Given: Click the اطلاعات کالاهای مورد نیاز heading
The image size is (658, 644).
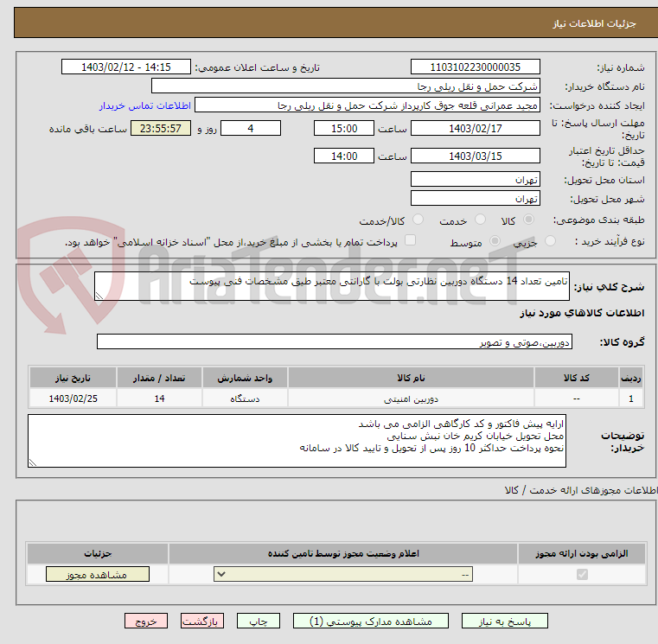Looking at the screenshot, I should click(x=582, y=313).
